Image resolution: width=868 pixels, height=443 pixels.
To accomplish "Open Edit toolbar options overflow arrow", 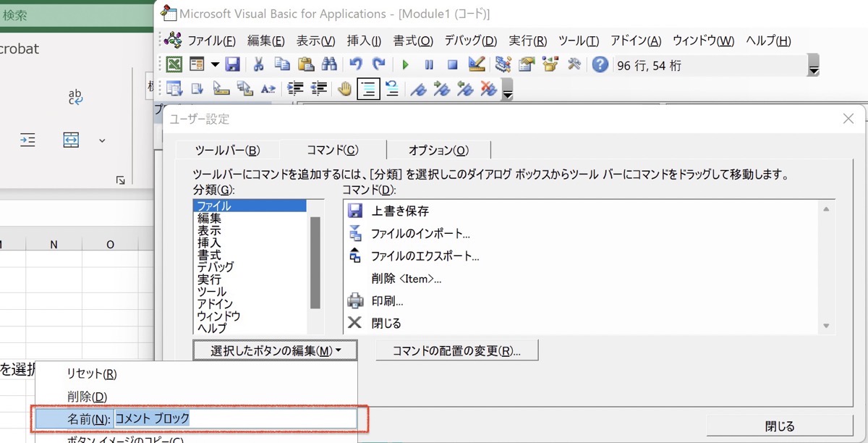I will click(x=508, y=90).
